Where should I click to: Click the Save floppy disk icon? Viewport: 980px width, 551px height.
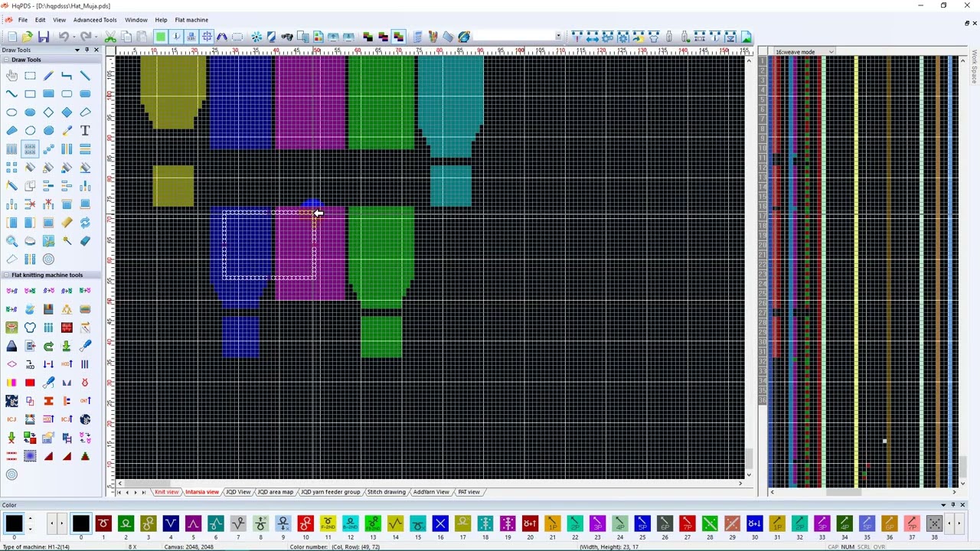click(44, 37)
